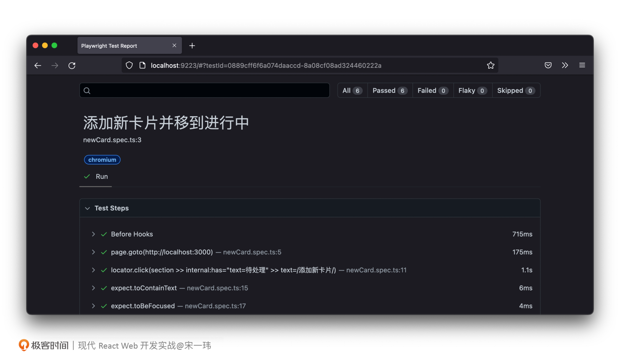Click the 715ms duration value
The height and width of the screenshot is (364, 620).
[522, 234]
